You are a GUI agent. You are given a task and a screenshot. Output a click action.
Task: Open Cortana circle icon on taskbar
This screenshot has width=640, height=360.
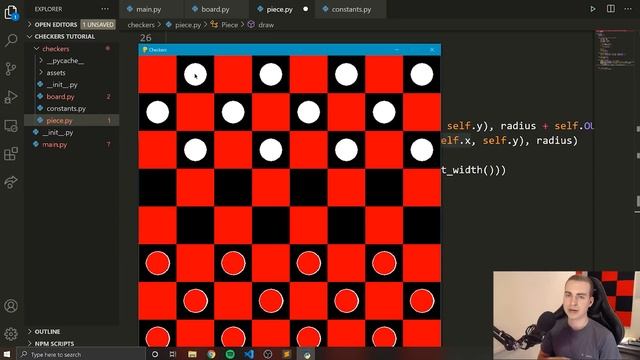pos(155,354)
